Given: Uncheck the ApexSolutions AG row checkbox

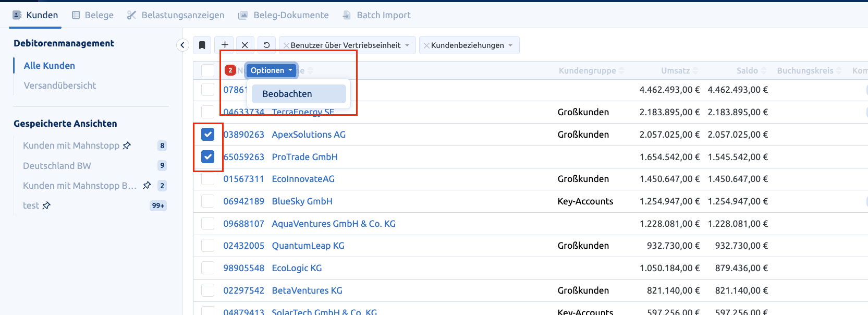Looking at the screenshot, I should tap(207, 135).
